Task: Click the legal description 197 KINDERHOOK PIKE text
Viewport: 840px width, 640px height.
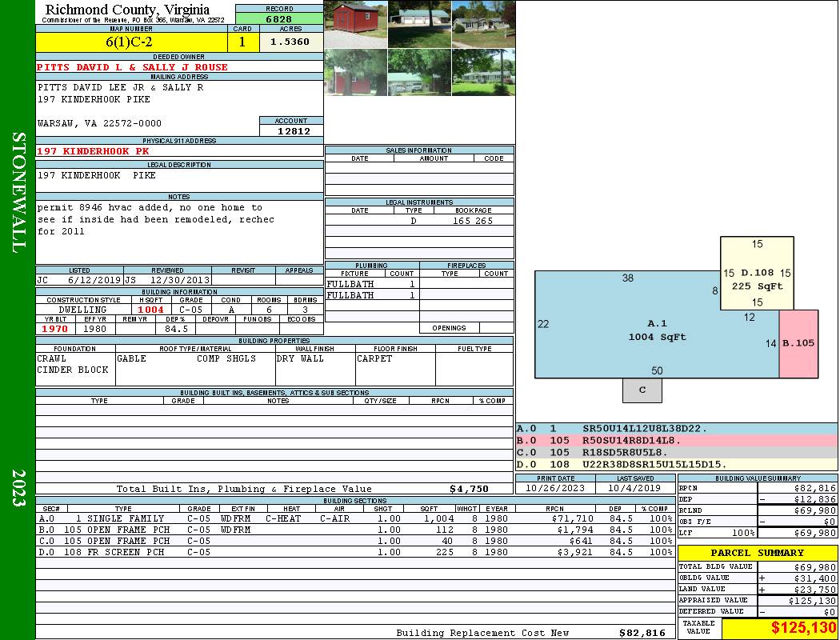Action: (x=97, y=175)
